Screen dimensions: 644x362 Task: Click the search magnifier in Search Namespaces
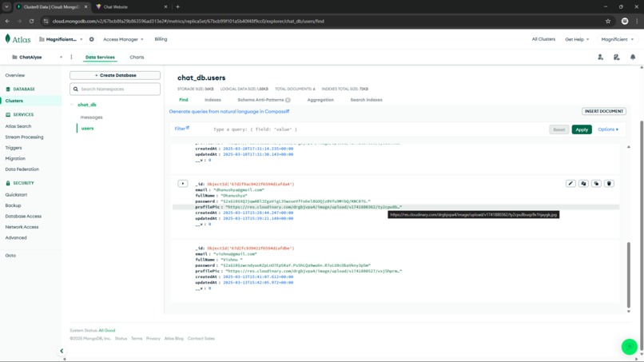76,90
